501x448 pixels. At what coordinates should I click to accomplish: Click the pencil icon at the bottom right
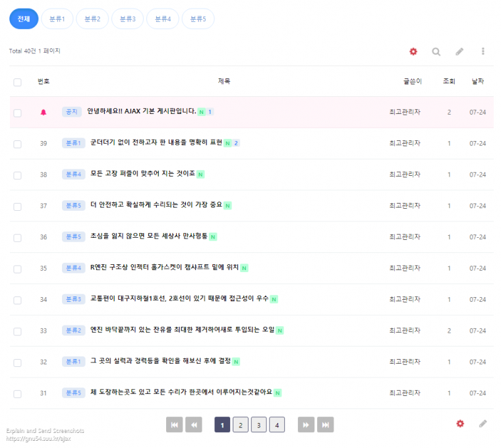[483, 424]
